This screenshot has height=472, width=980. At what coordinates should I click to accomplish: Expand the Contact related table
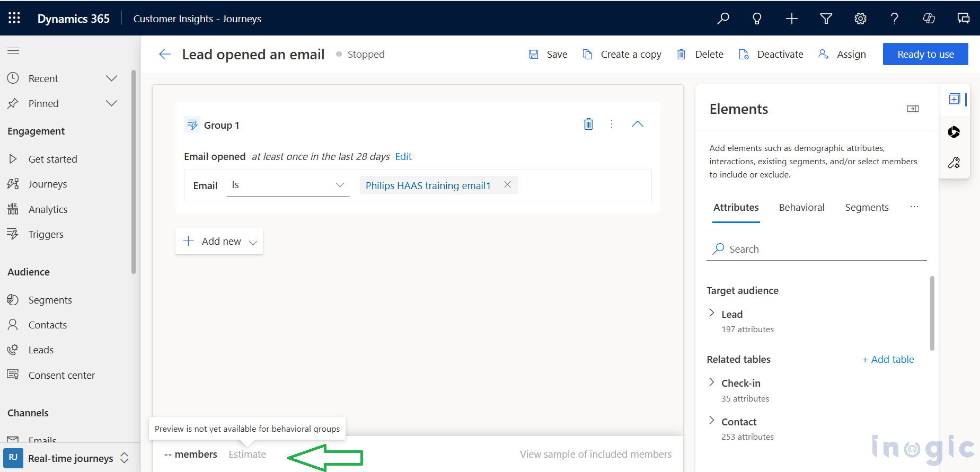pyautogui.click(x=712, y=421)
